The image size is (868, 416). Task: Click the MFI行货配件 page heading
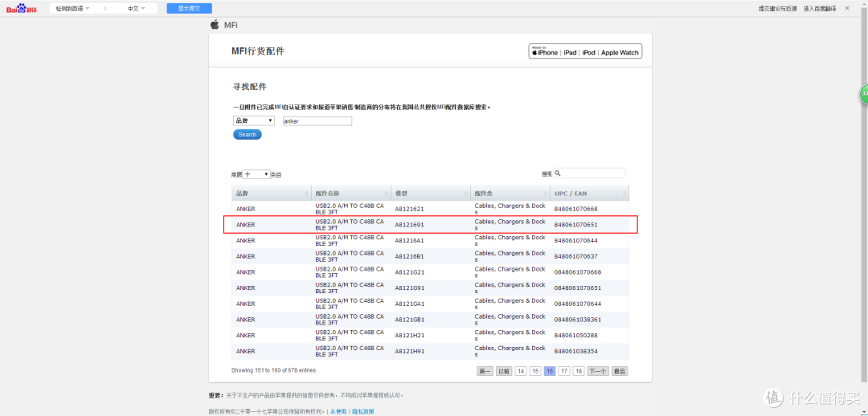click(x=258, y=51)
